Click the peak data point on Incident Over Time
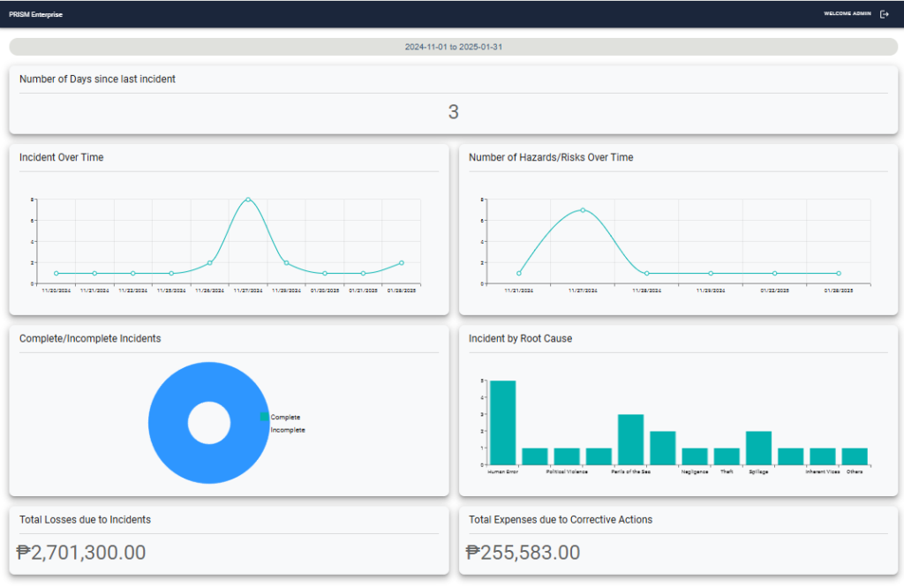This screenshot has height=588, width=904. [x=246, y=200]
